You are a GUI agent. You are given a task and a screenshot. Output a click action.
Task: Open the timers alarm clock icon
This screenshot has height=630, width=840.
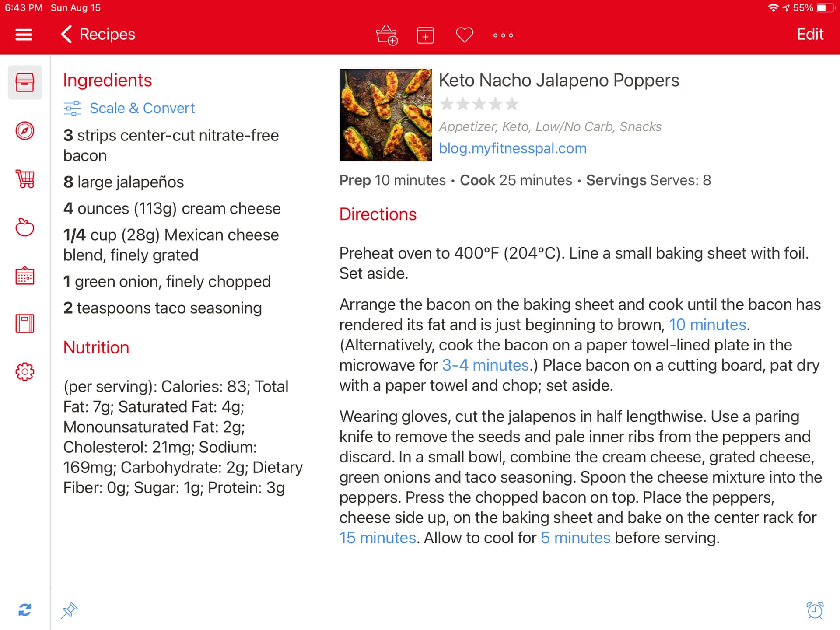pyautogui.click(x=815, y=610)
